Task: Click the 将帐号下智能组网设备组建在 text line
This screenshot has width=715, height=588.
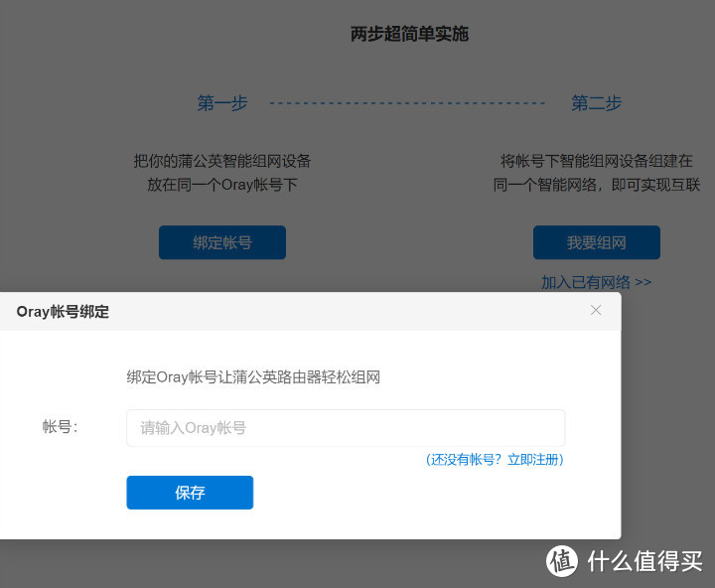Action: click(x=597, y=161)
